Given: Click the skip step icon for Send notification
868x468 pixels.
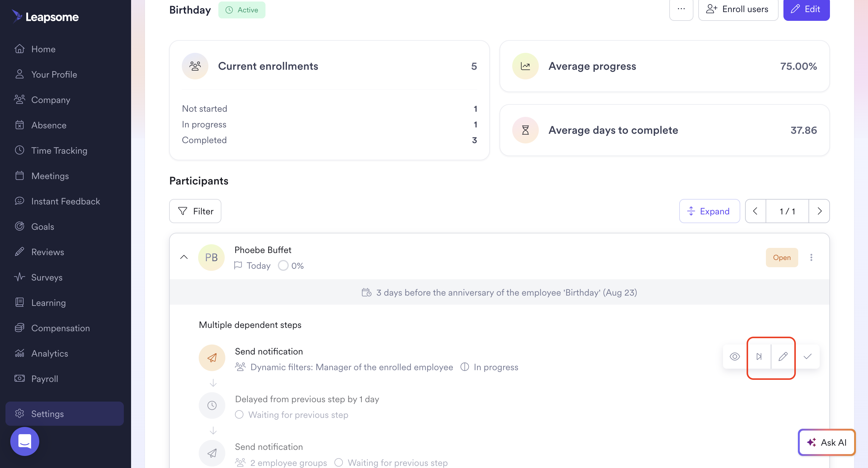Looking at the screenshot, I should pyautogui.click(x=759, y=357).
